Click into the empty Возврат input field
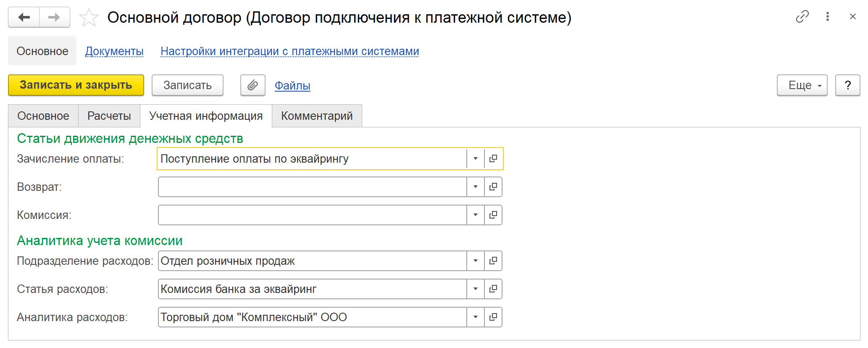Screen dimensions: 868x348 312,187
